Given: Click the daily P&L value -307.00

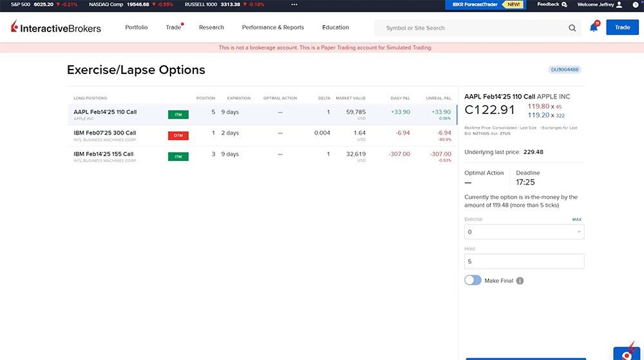Looking at the screenshot, I should tap(399, 155).
